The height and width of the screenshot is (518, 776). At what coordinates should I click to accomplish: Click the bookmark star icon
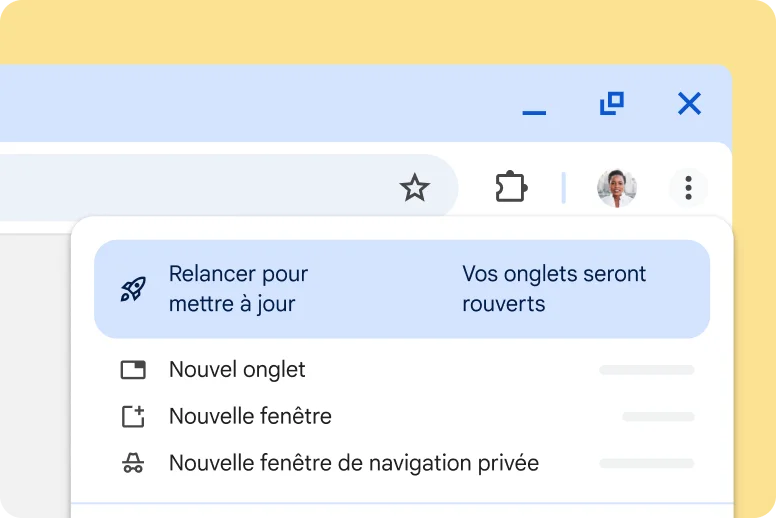[x=414, y=187]
